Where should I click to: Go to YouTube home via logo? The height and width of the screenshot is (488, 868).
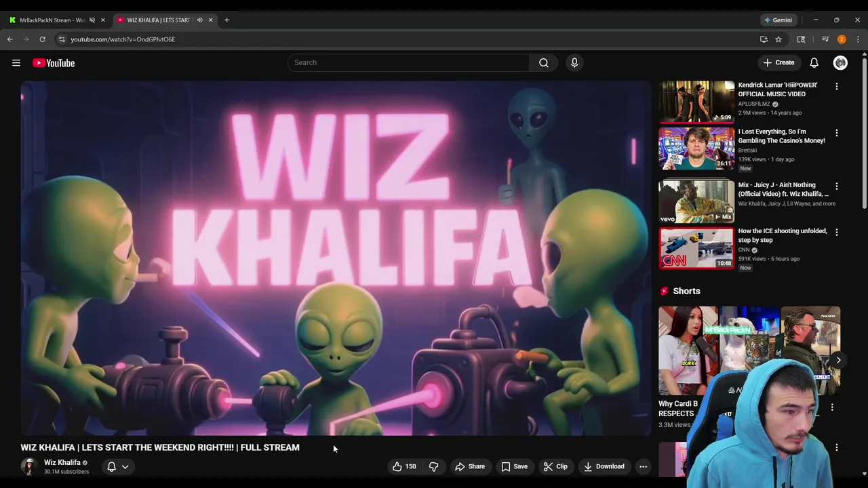tap(54, 63)
